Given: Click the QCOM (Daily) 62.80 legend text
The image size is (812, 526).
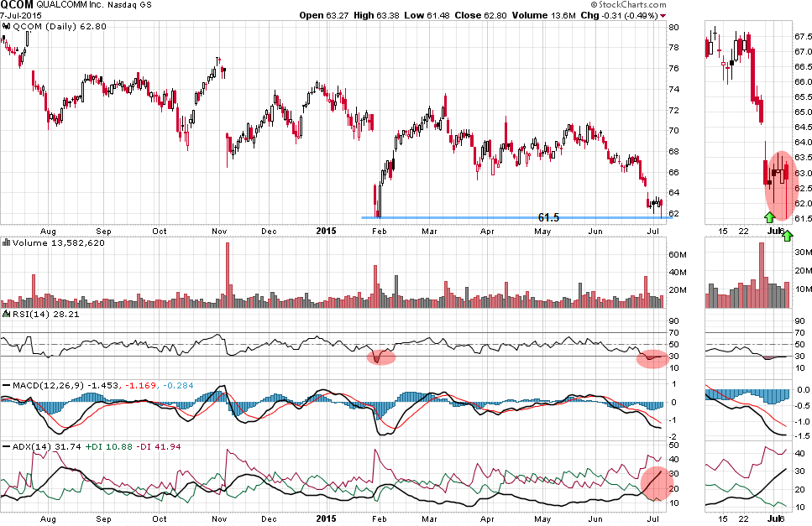Looking at the screenshot, I should pos(60,27).
